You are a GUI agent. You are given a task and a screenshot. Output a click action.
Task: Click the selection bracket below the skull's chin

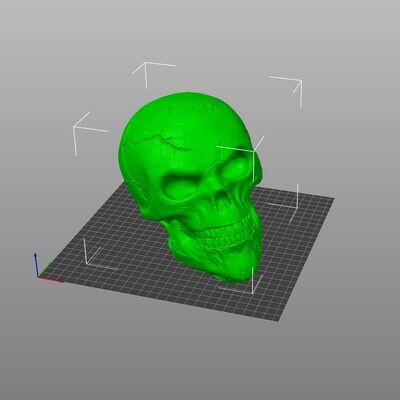[x=243, y=281]
